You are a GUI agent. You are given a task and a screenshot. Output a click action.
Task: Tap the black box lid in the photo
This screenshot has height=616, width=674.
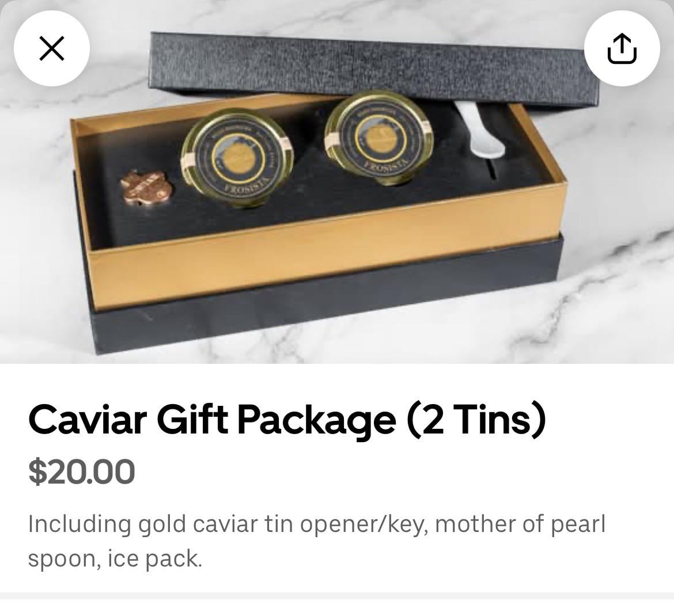[x=373, y=69]
